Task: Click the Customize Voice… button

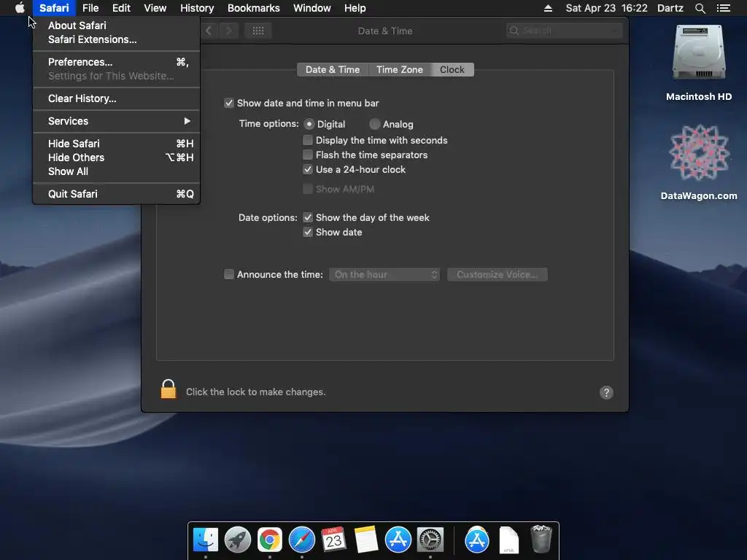Action: pos(498,274)
